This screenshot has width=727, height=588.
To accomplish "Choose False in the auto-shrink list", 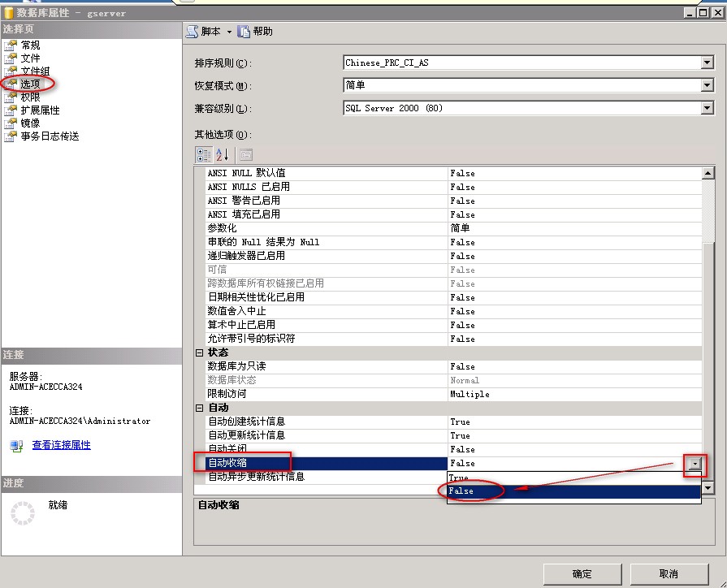I will (x=461, y=491).
